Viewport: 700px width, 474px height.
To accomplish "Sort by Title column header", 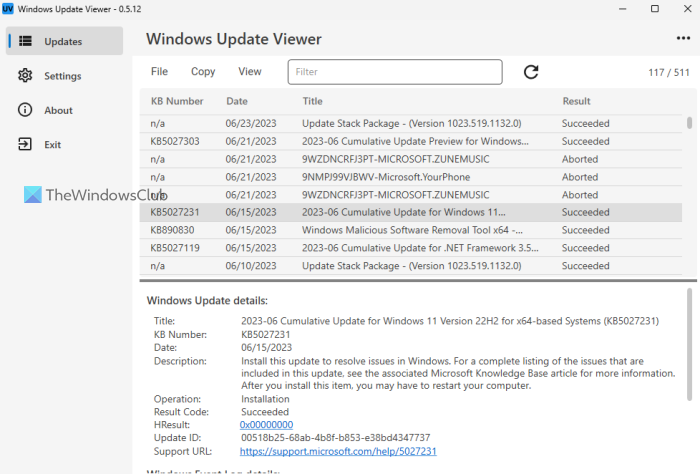I will [x=312, y=101].
